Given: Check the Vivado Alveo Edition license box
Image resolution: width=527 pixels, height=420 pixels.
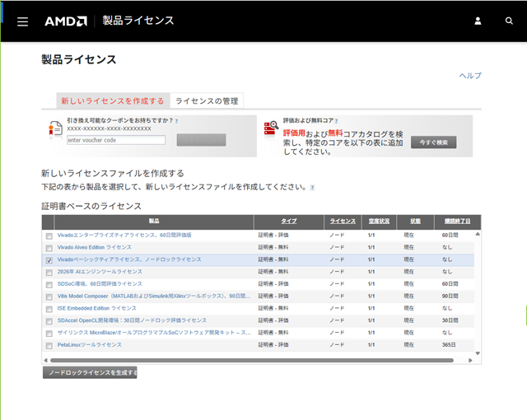Looking at the screenshot, I should click(x=49, y=248).
